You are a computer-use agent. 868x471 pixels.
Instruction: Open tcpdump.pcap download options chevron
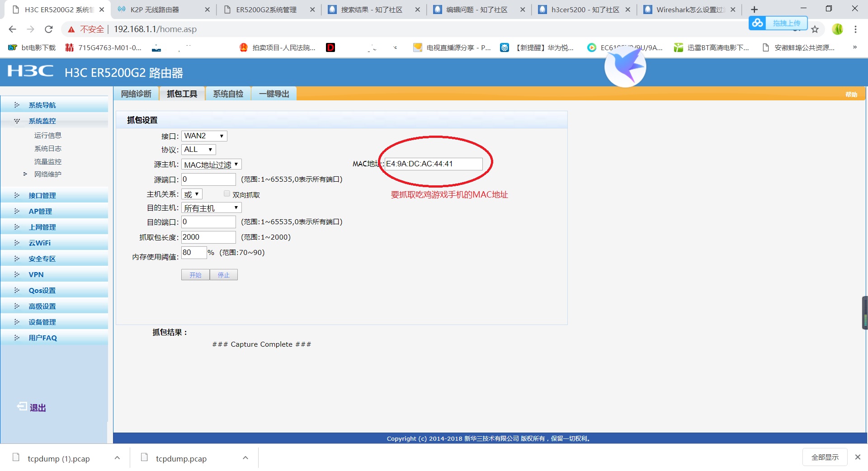245,458
